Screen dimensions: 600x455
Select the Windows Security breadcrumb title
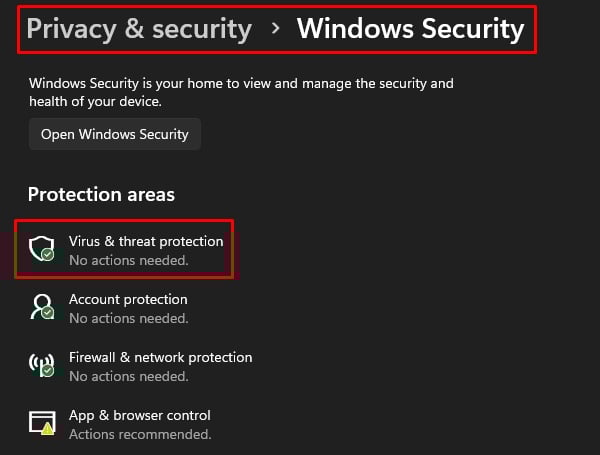point(411,29)
